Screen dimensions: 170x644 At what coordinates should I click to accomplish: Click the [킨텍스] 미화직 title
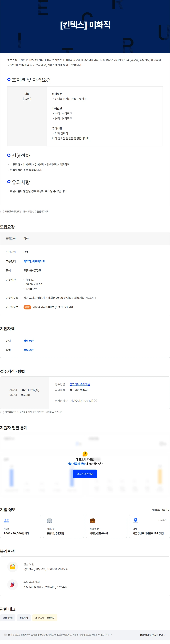pyautogui.click(x=85, y=24)
